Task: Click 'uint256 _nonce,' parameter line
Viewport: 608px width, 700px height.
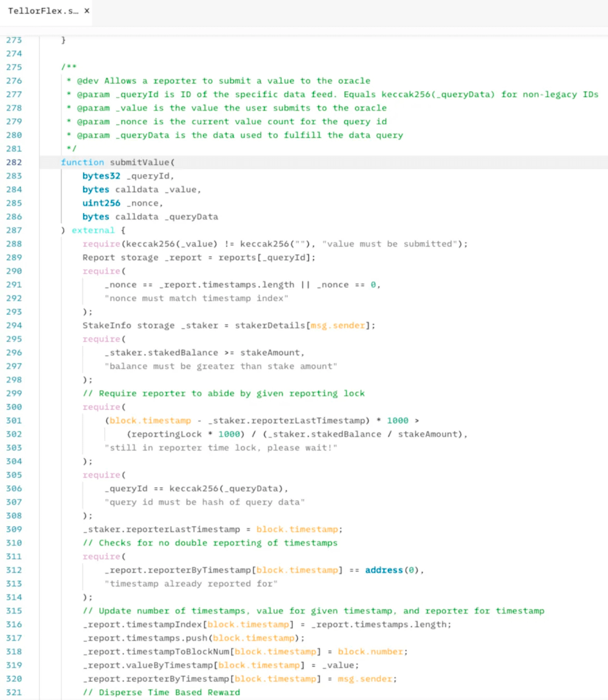Action: pos(123,203)
